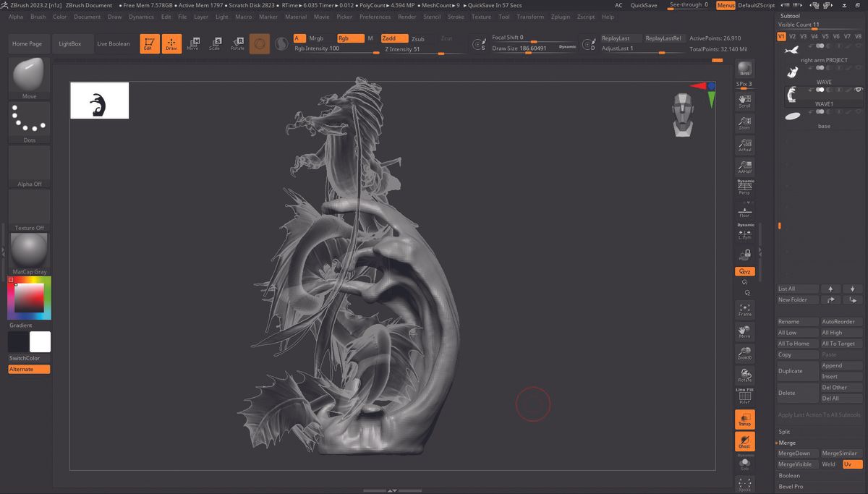This screenshot has height=494, width=868.
Task: Toggle Edit mode in the top shelf
Action: tap(149, 43)
